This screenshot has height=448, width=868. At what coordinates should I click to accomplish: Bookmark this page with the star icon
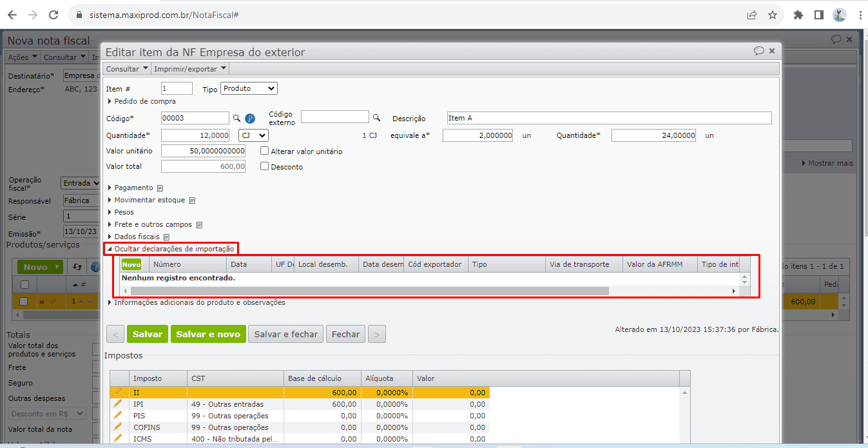pyautogui.click(x=772, y=15)
